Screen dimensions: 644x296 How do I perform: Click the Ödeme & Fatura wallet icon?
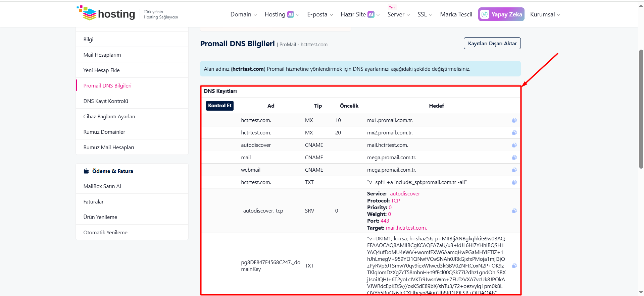click(86, 171)
